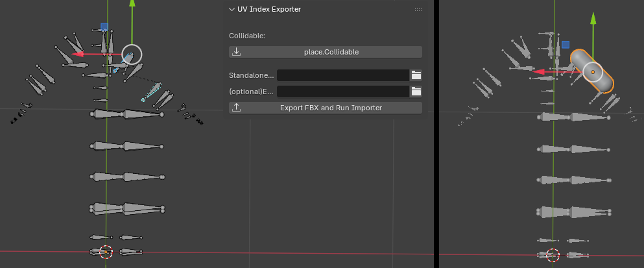Click the blue plane handle in right viewport
644x268 pixels.
pyautogui.click(x=566, y=45)
